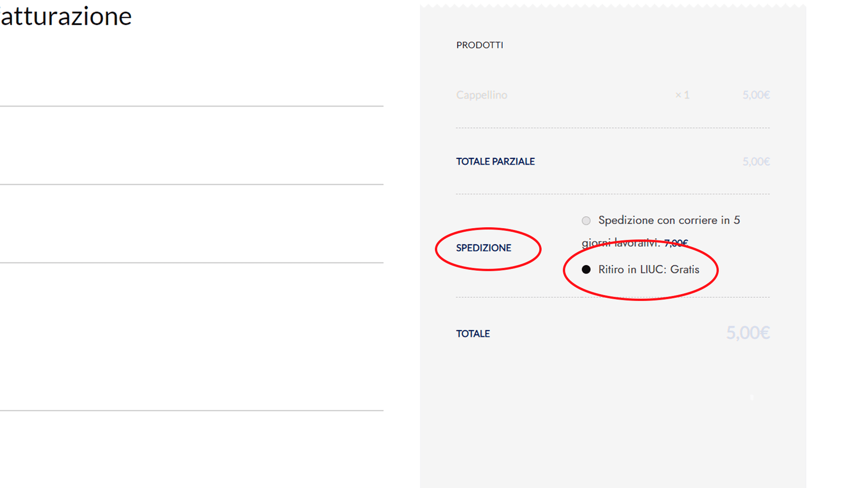Click the Cappellino product name

(x=481, y=95)
